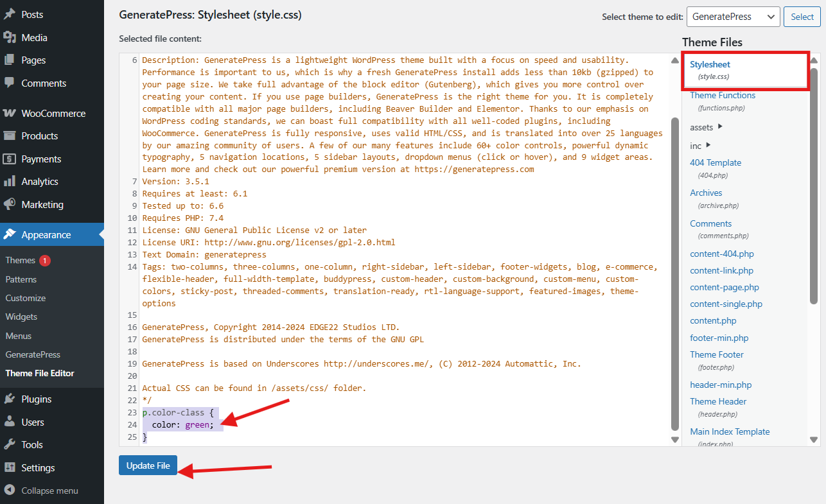Click the 'Requires PHP: 7.4' line
Screen dimensions: 826x504
pyautogui.click(x=183, y=218)
